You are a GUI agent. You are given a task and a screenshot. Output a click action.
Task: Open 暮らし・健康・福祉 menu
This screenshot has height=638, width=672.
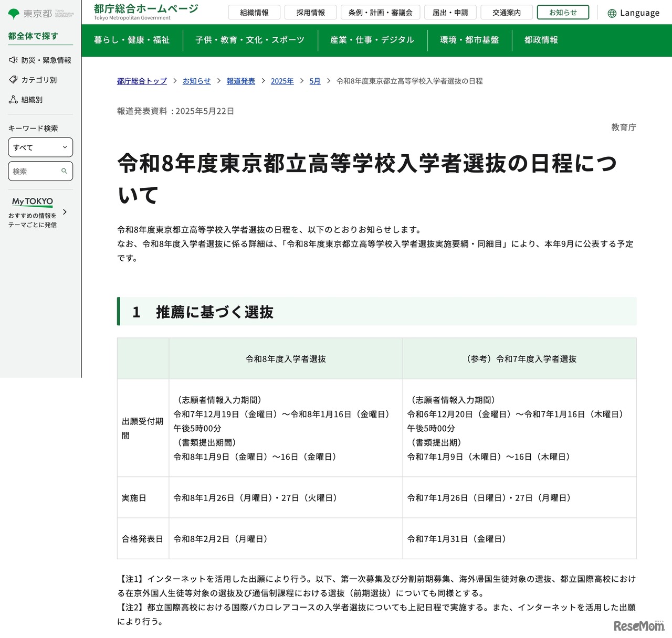tap(132, 40)
